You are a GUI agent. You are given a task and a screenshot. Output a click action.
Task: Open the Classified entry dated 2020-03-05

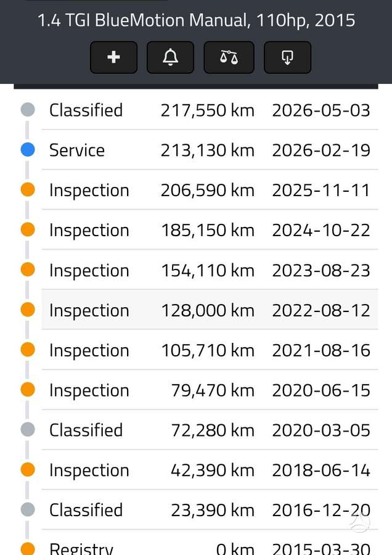click(x=210, y=430)
